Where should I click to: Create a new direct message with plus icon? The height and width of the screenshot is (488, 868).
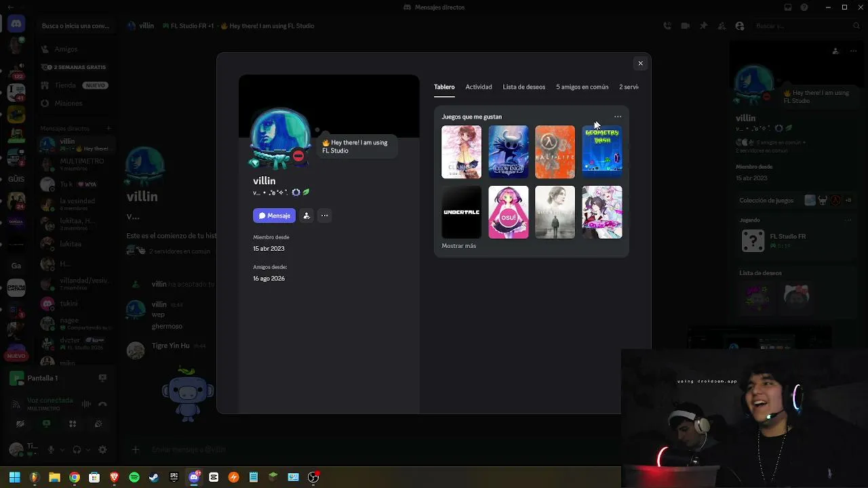click(108, 128)
